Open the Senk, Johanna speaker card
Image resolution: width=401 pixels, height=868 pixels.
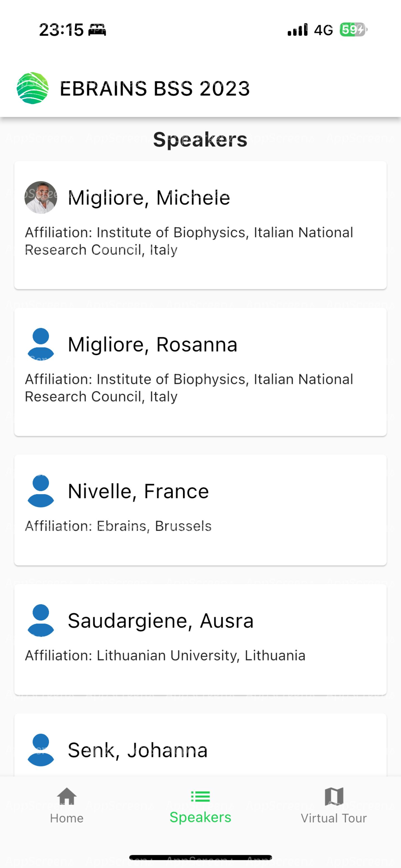pyautogui.click(x=200, y=745)
